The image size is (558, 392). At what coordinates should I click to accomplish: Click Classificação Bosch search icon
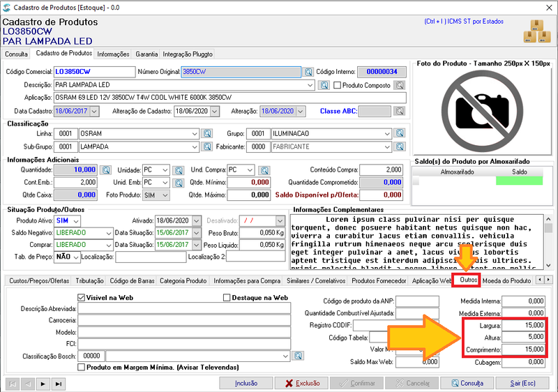click(298, 356)
